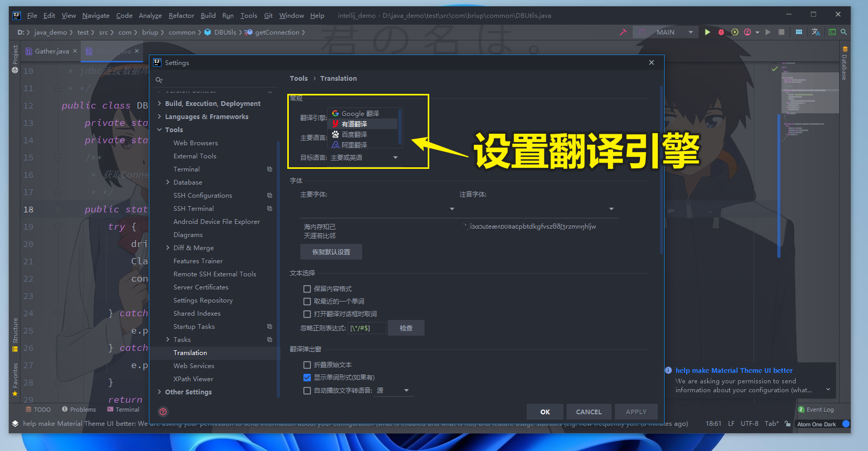Viewport: 868px width, 451px height.
Task: Click the engine list scrollbar
Action: pos(400,126)
